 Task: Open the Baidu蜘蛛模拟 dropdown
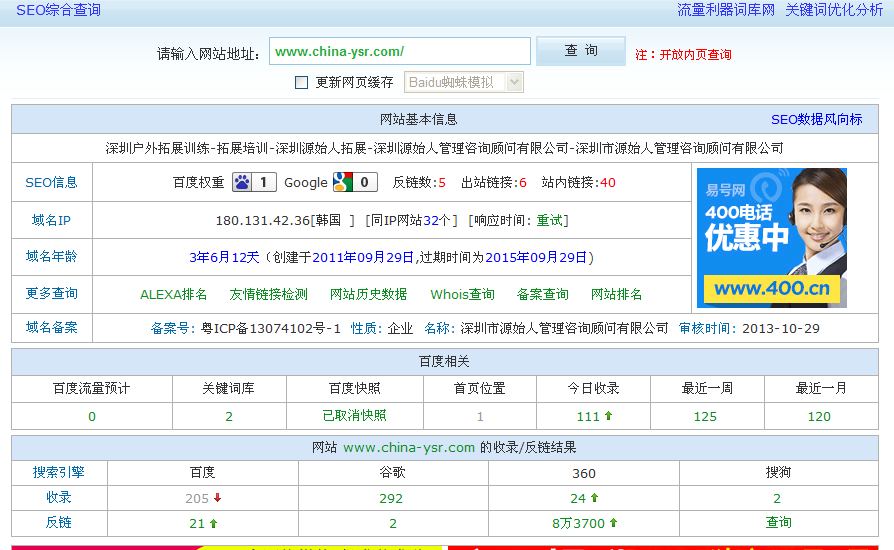[464, 82]
